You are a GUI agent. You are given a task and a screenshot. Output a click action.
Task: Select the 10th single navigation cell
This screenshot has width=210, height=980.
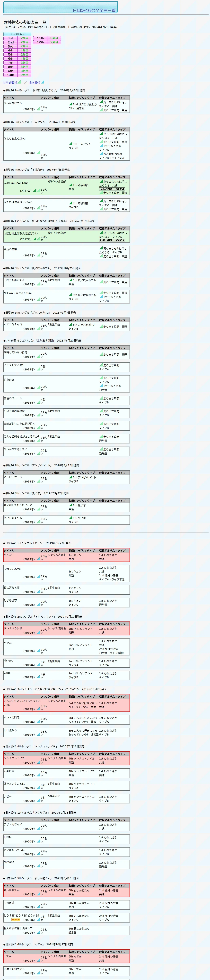(10, 75)
